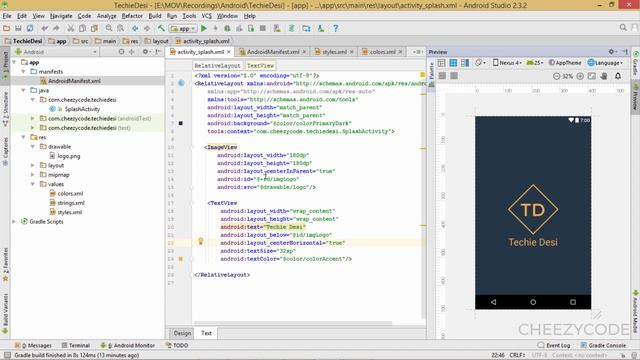Click the Forward navigation arrow icon

[x=147, y=28]
